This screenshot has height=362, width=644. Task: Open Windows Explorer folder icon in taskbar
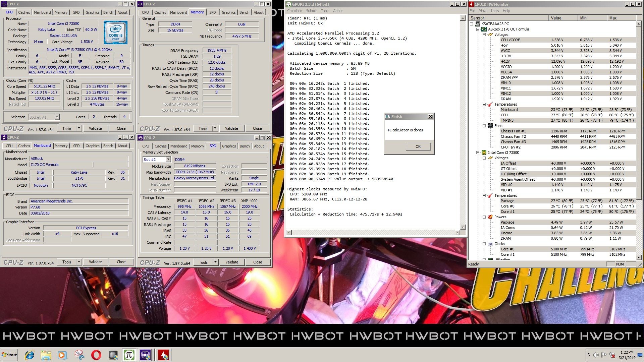(46, 355)
